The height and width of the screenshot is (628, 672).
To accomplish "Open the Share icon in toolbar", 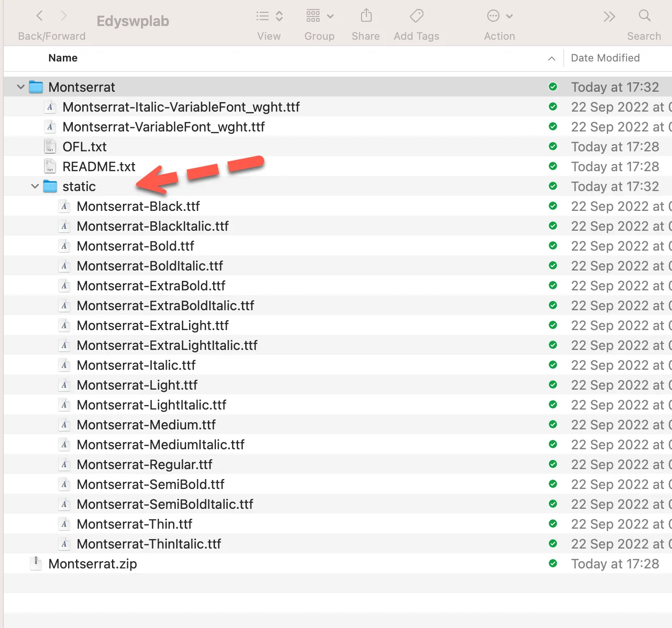I will tap(365, 16).
